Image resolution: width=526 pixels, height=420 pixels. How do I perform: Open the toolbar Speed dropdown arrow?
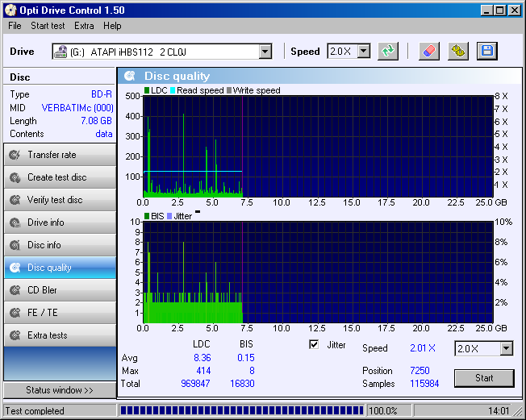pyautogui.click(x=363, y=52)
